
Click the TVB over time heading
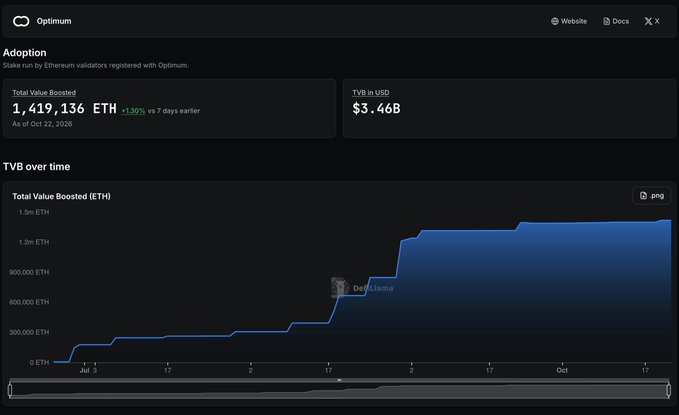[x=36, y=167]
